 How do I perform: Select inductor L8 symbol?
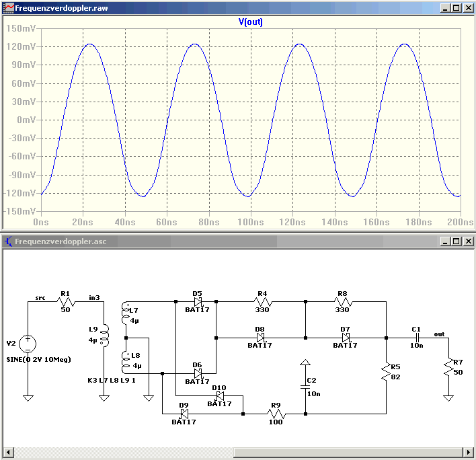tap(126, 362)
